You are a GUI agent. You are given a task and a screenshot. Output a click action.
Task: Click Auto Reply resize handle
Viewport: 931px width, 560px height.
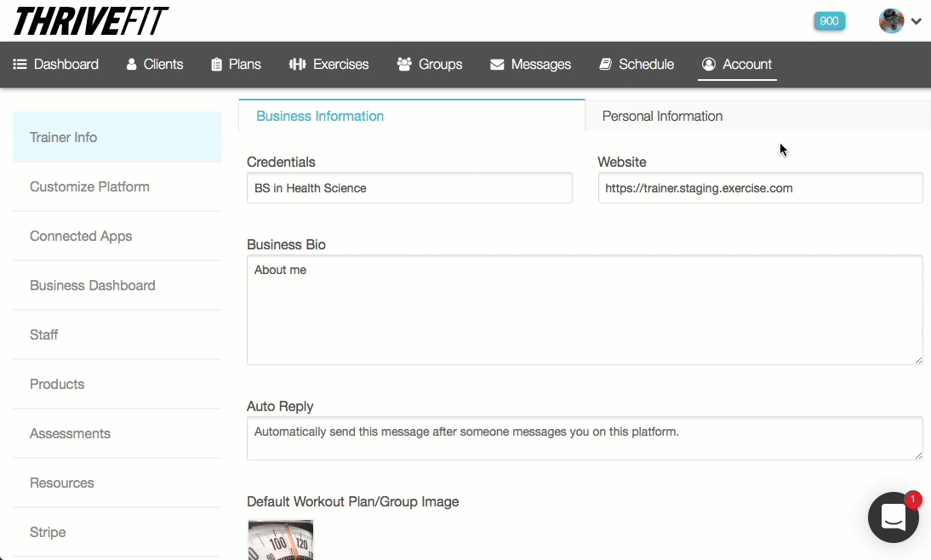[x=918, y=454]
